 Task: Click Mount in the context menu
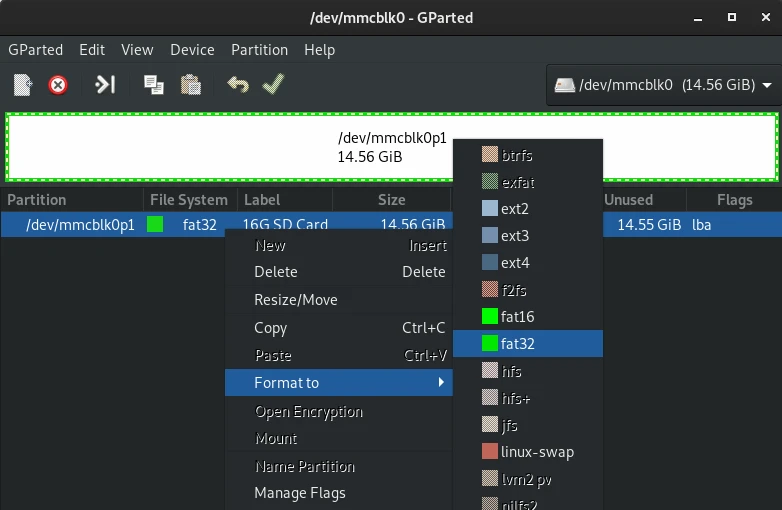tap(339, 438)
